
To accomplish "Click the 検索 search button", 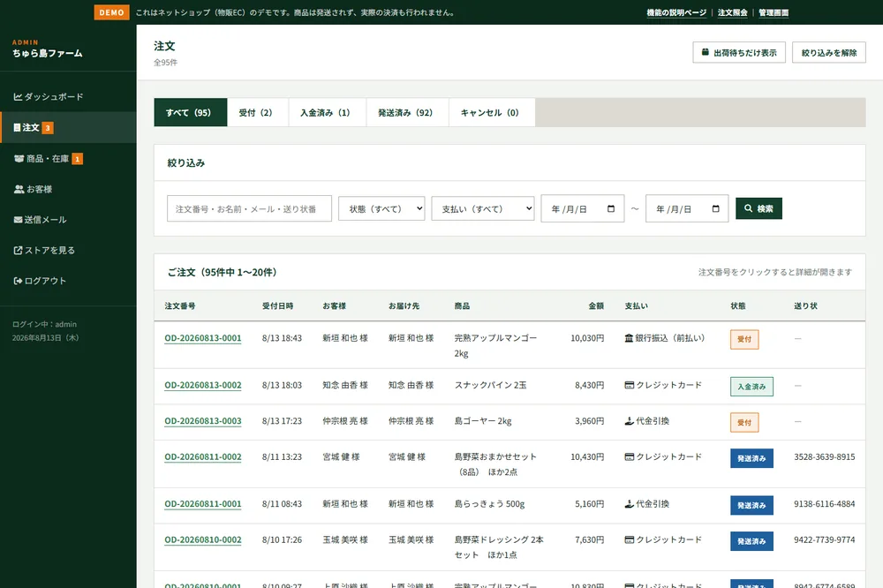I will [x=758, y=208].
